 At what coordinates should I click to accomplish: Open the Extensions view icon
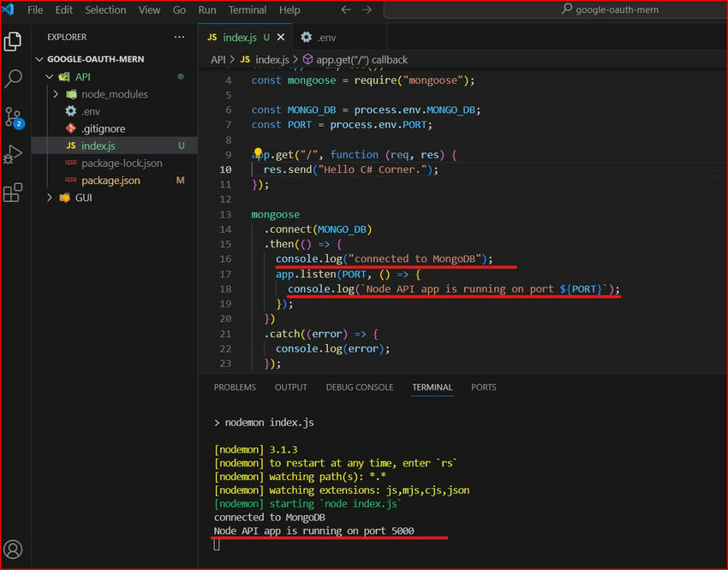point(14,193)
